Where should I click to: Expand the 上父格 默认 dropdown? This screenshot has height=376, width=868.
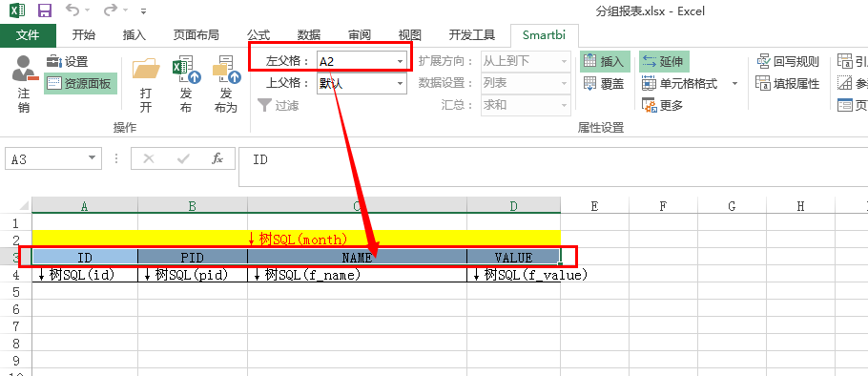point(401,84)
